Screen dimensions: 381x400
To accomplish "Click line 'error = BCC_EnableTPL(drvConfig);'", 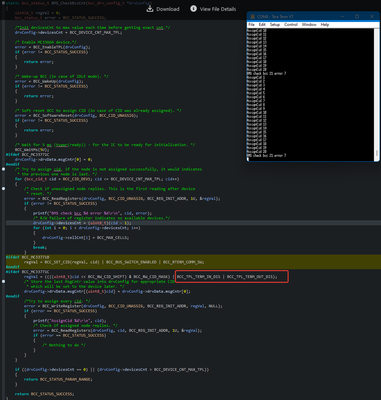I will pos(52,47).
